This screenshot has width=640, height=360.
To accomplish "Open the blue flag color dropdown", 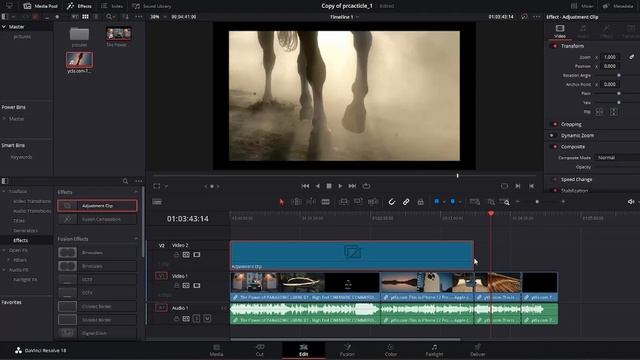I will click(443, 202).
